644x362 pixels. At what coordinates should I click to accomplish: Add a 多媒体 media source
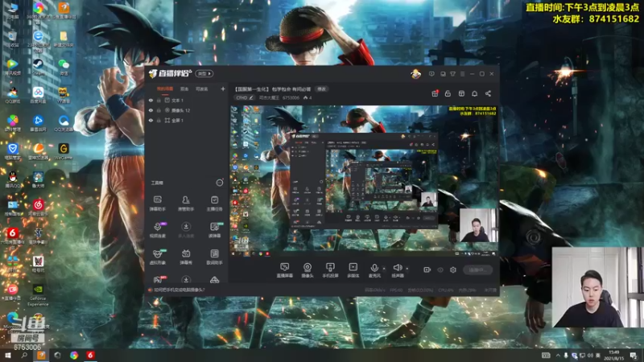tap(353, 270)
